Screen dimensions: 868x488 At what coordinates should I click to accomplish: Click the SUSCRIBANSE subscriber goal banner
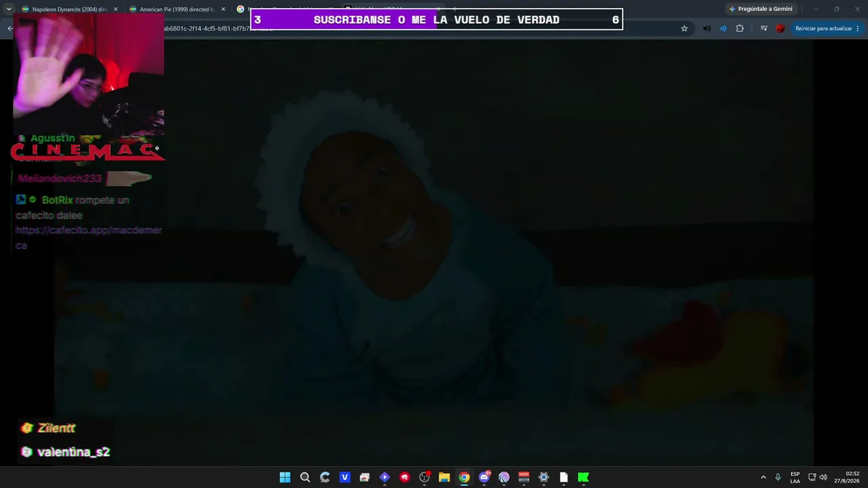coord(436,20)
